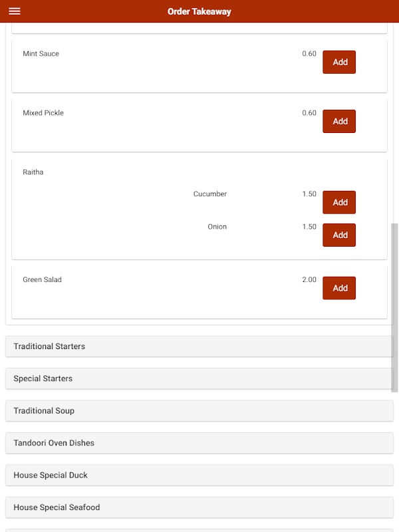The image size is (399, 532).
Task: Add Onion Raitha to the order
Action: [339, 235]
